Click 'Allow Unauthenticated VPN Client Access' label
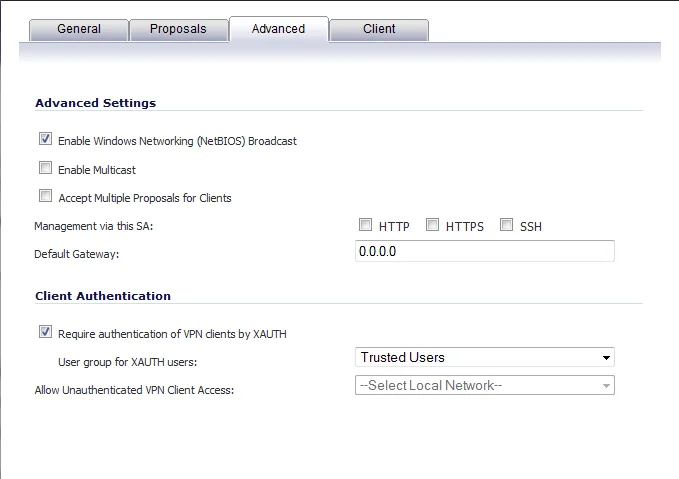Image resolution: width=679 pixels, height=479 pixels. pyautogui.click(x=134, y=389)
